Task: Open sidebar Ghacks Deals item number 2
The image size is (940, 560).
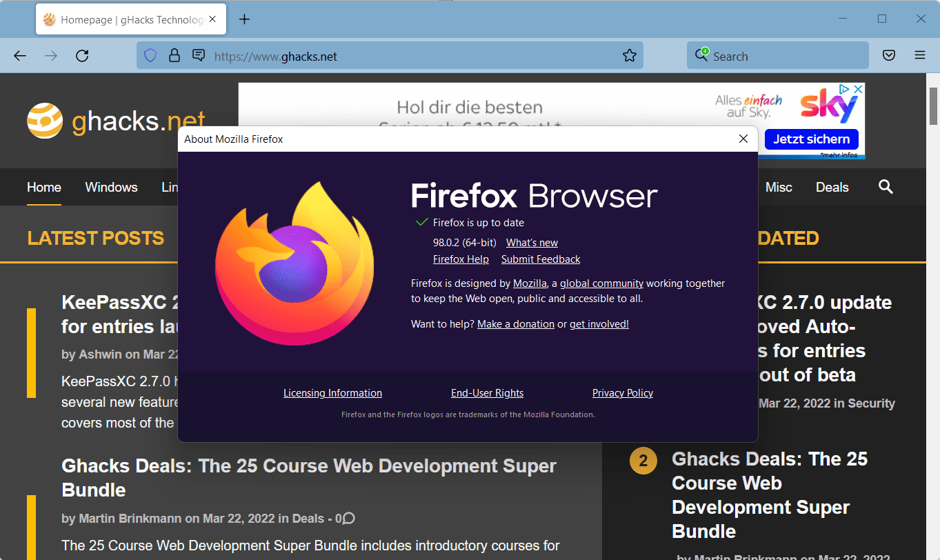Action: coord(770,495)
